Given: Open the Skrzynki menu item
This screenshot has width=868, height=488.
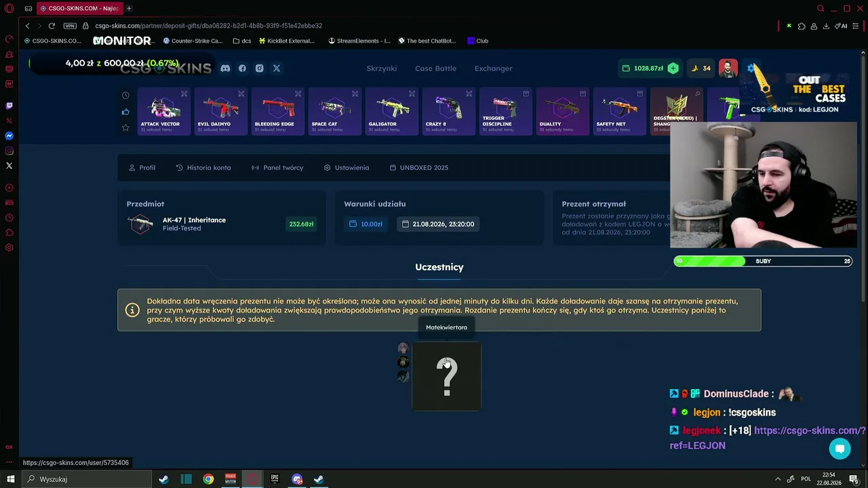Looking at the screenshot, I should point(382,68).
